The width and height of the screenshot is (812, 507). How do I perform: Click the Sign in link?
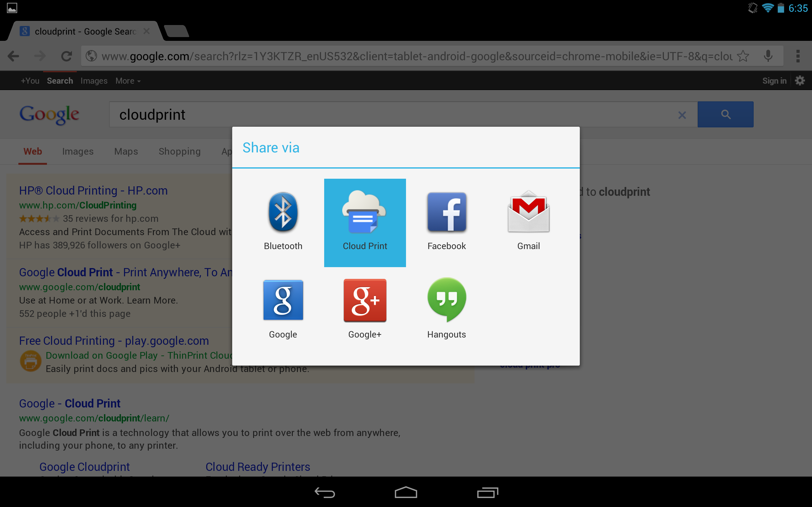(775, 80)
